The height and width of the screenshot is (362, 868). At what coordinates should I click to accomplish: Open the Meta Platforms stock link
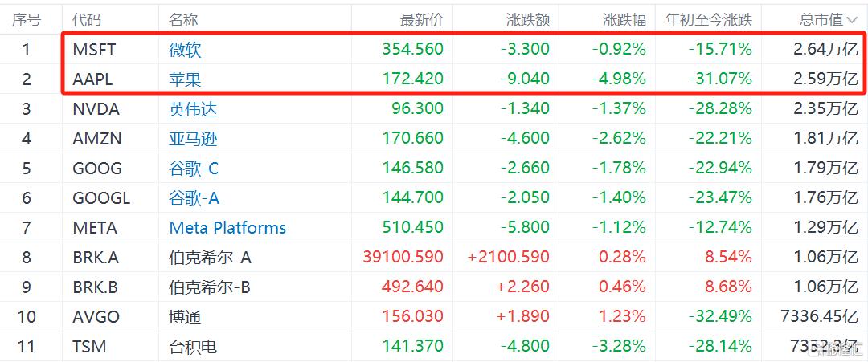click(227, 228)
